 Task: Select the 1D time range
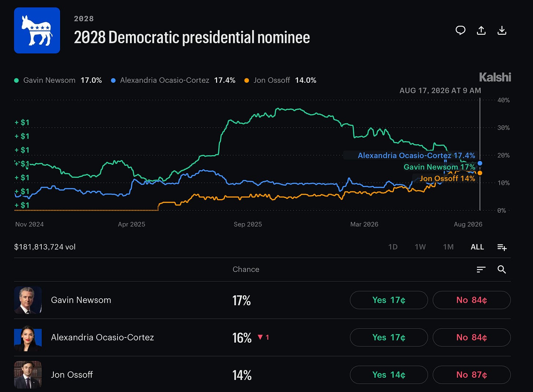click(393, 247)
